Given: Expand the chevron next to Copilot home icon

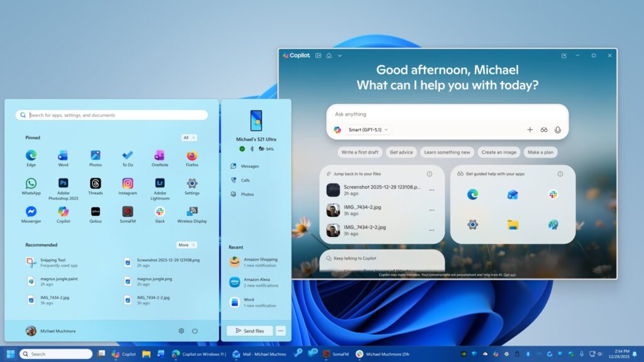Looking at the screenshot, I should tap(340, 55).
